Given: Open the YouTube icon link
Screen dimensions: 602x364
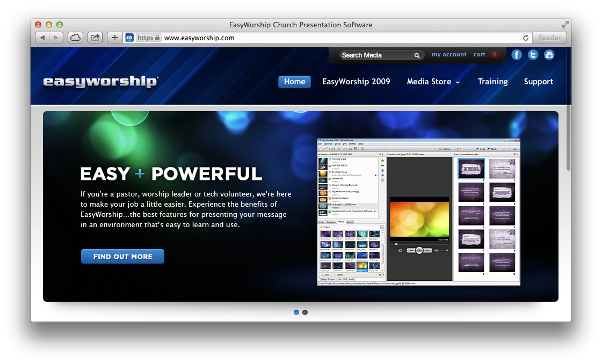Looking at the screenshot, I should (549, 55).
